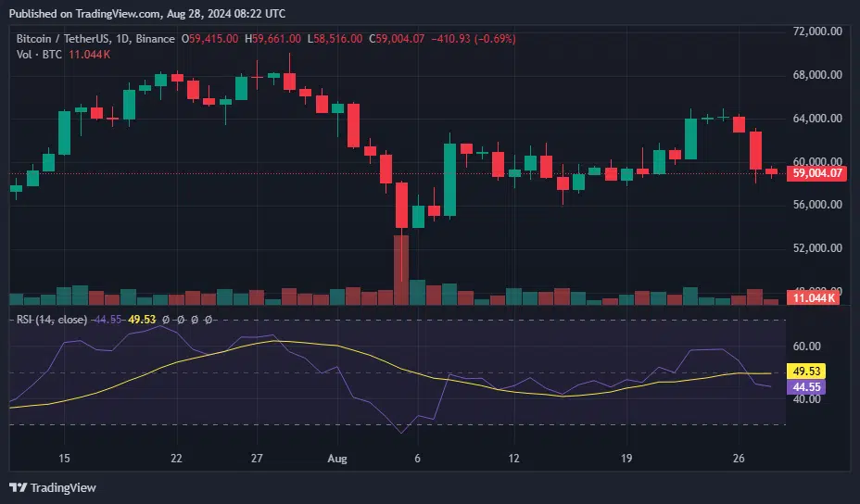Image resolution: width=860 pixels, height=504 pixels.
Task: Click the purple 44.55 RSI axis tag
Action: pyautogui.click(x=805, y=387)
